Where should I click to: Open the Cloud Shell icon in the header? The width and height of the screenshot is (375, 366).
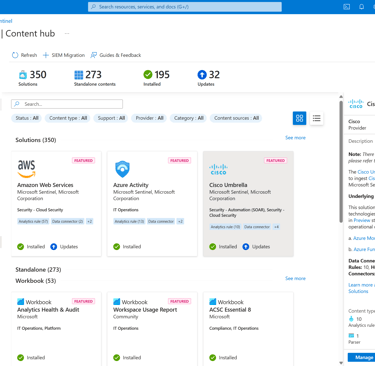(347, 7)
